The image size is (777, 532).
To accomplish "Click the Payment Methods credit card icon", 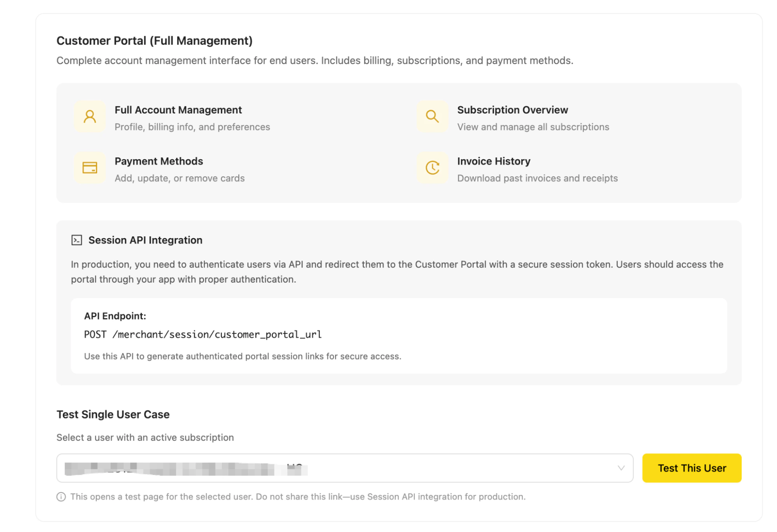I will click(x=89, y=168).
